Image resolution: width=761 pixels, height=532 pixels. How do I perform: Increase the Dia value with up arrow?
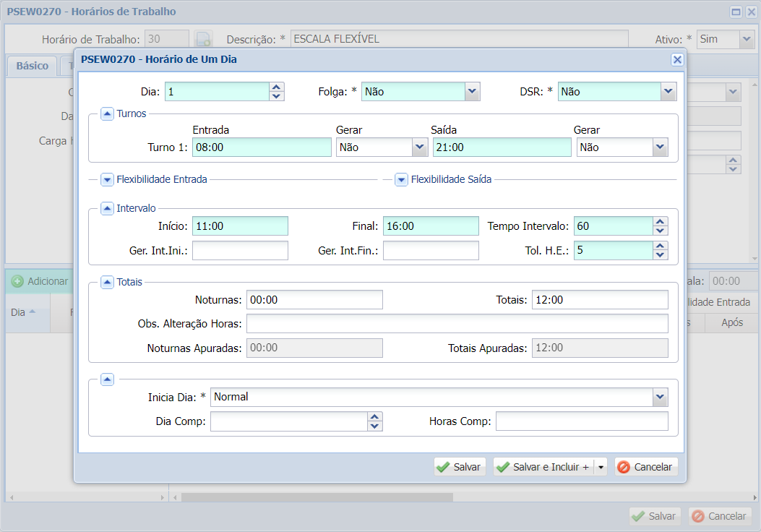[277, 87]
